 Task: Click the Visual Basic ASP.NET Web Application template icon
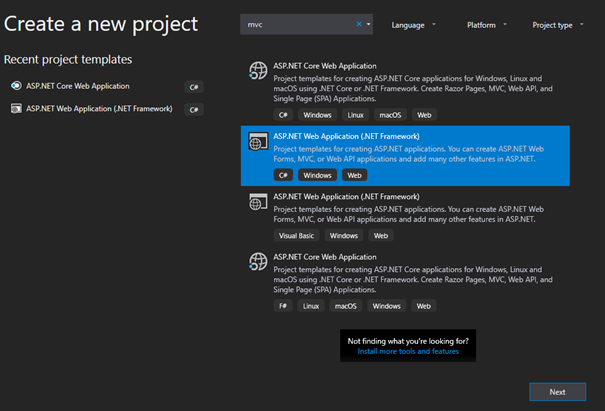258,201
